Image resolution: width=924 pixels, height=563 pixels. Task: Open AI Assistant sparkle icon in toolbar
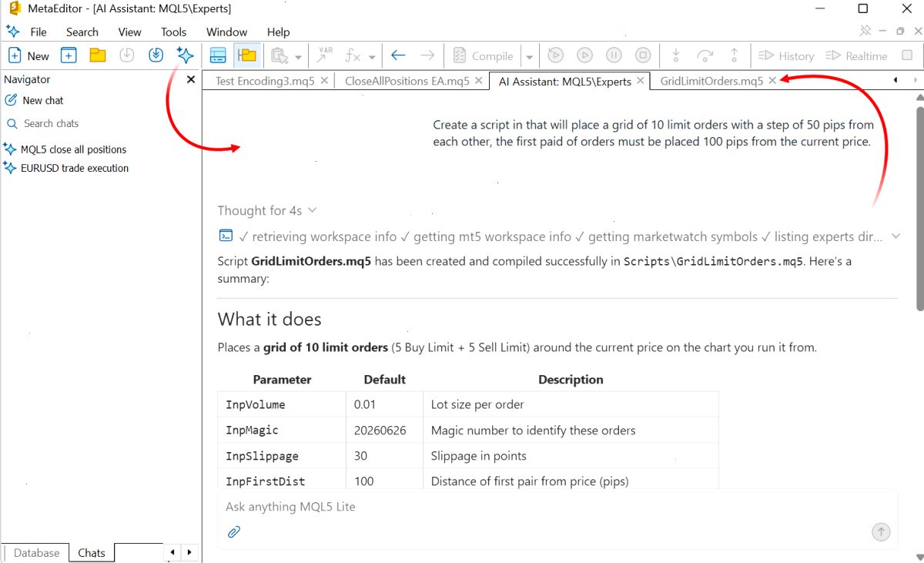(185, 55)
